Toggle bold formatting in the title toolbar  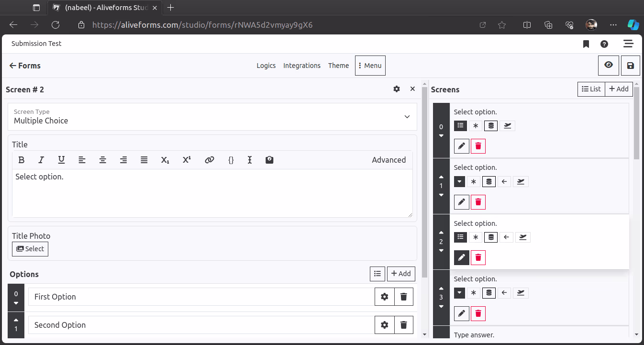coord(22,160)
